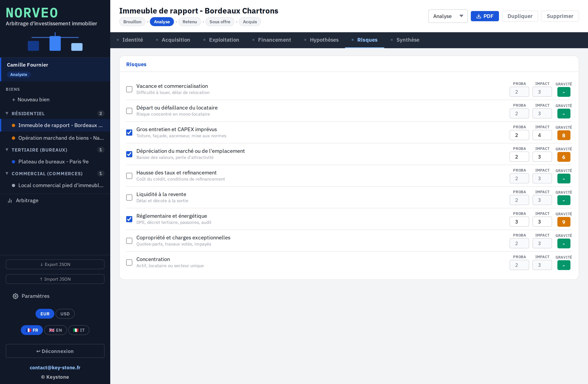Click the Dupliquer button
This screenshot has width=588, height=384.
click(520, 16)
